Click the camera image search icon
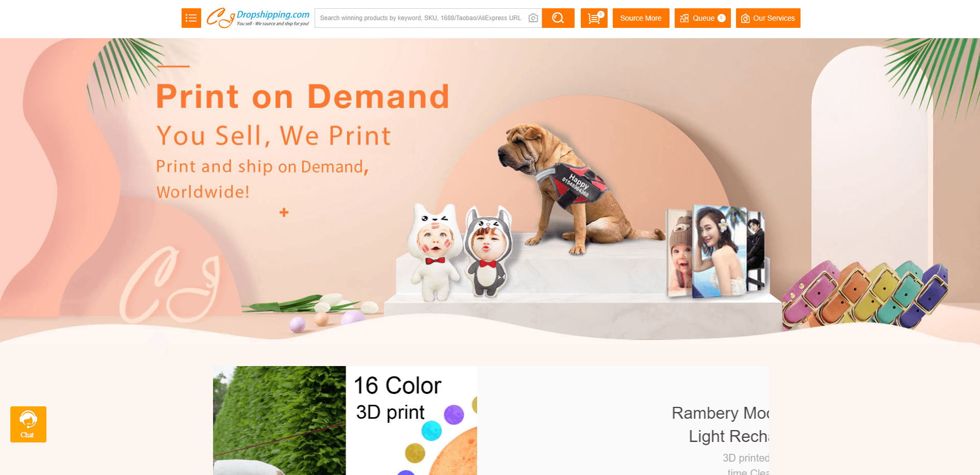The width and height of the screenshot is (980, 475). (533, 18)
